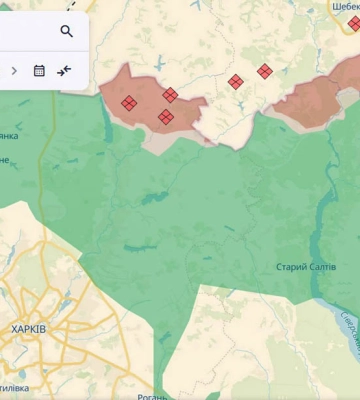Click the magnifying glass search icon
Image resolution: width=360 pixels, height=400 pixels.
pos(67,31)
